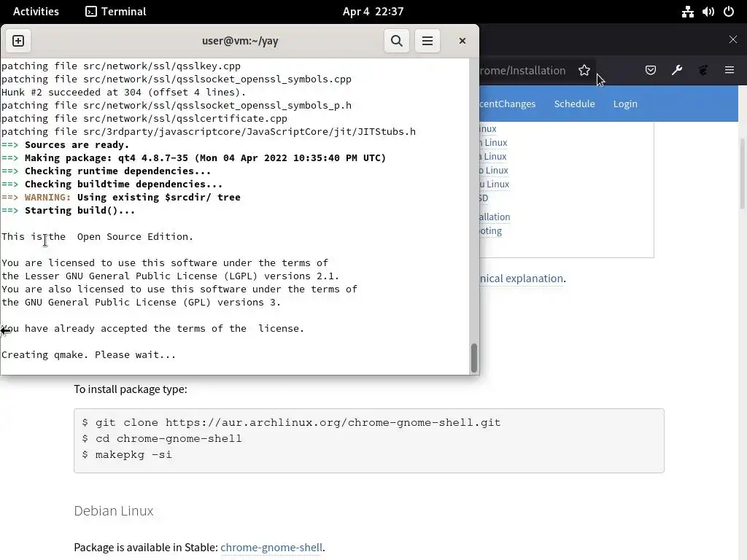The height and width of the screenshot is (560, 747).
Task: Click the terminal vertical scrollbar thumb
Action: pos(473,357)
